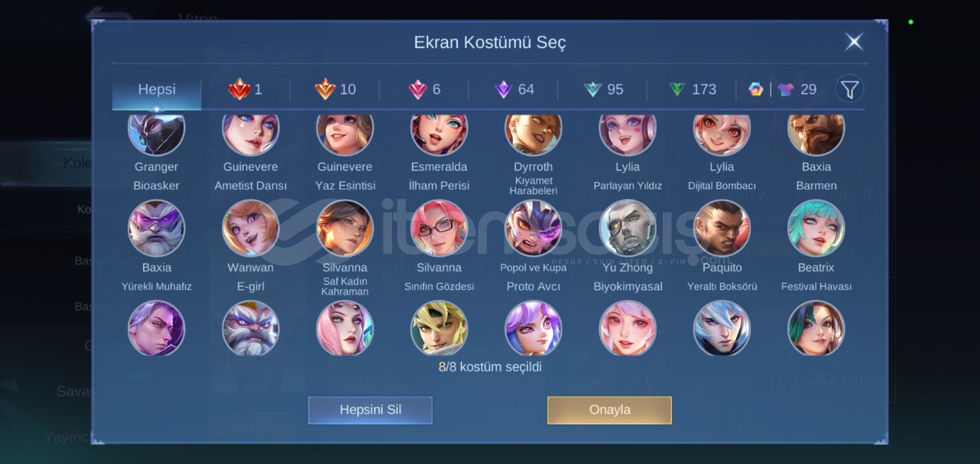Open the red-gem tier tab showing 1
The height and width of the screenshot is (464, 980).
[245, 89]
